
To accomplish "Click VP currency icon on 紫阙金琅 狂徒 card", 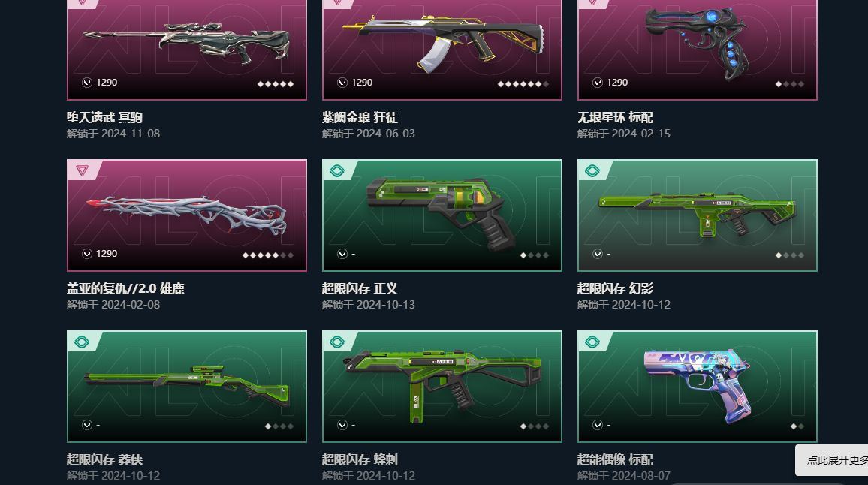I will [x=342, y=83].
